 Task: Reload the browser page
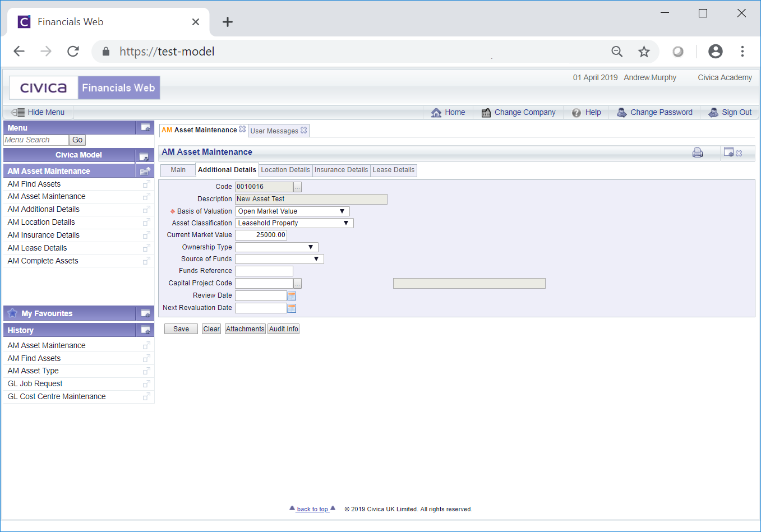point(73,52)
